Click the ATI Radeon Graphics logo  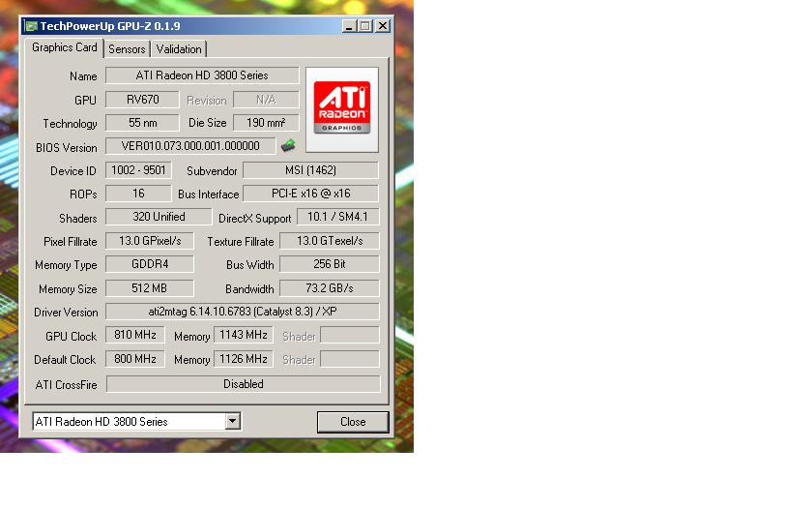pos(342,109)
